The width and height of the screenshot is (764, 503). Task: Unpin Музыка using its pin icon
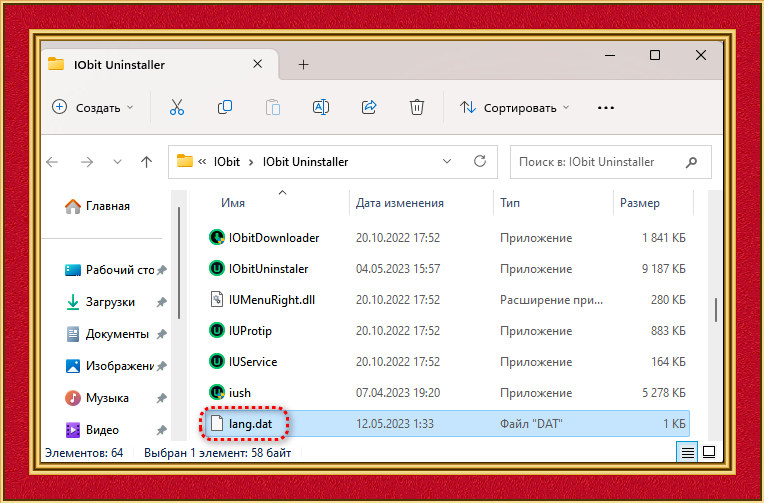[x=161, y=398]
